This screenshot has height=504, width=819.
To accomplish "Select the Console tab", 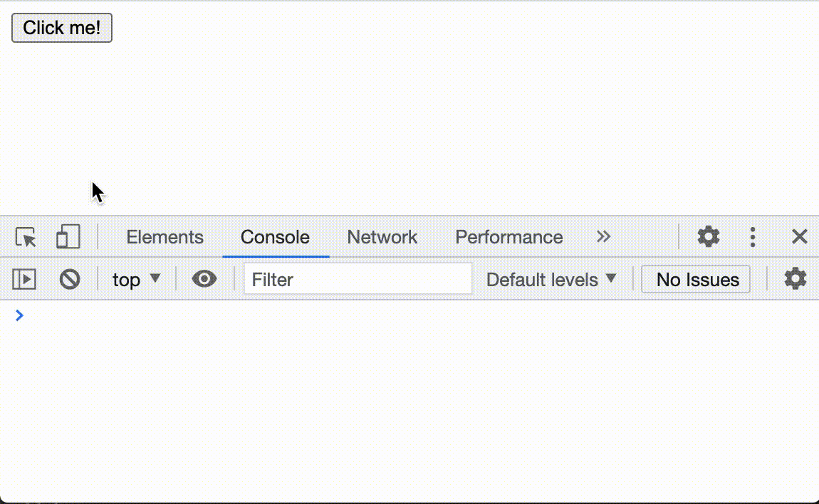I will coord(275,236).
